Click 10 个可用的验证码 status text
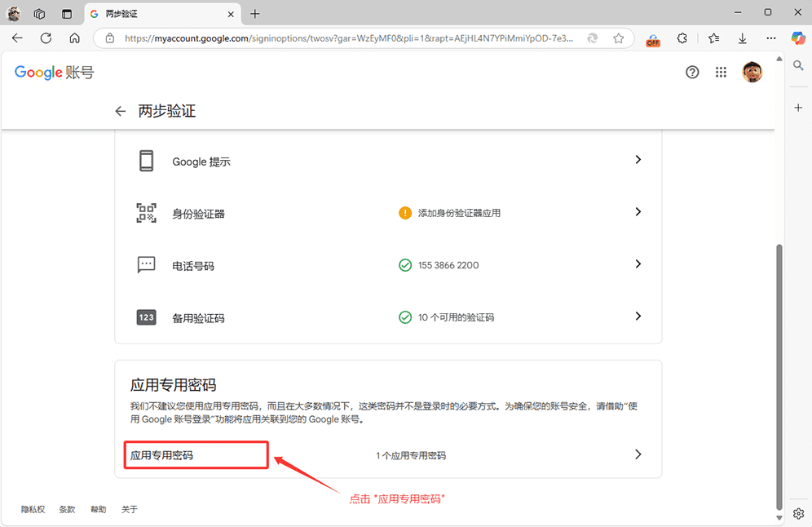This screenshot has width=812, height=527. click(x=457, y=317)
